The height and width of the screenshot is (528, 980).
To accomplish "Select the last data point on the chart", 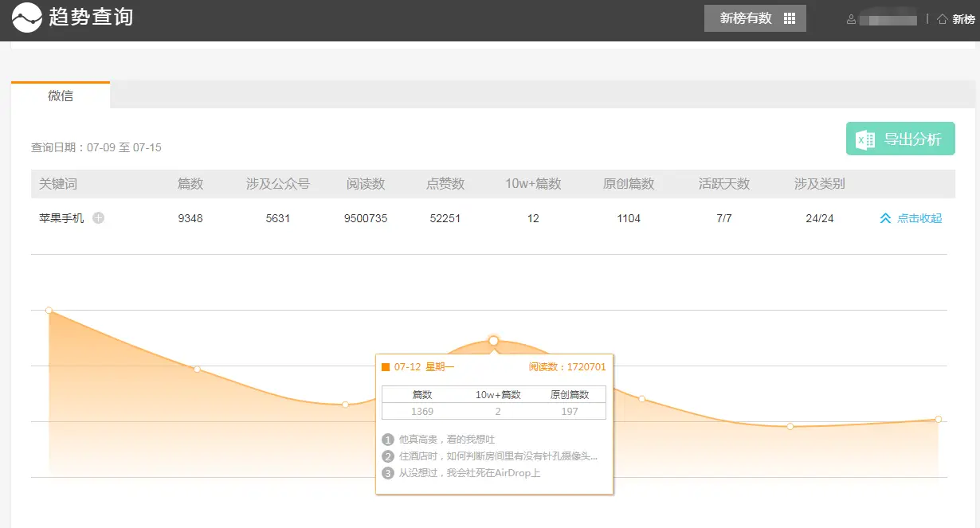I will coord(938,419).
